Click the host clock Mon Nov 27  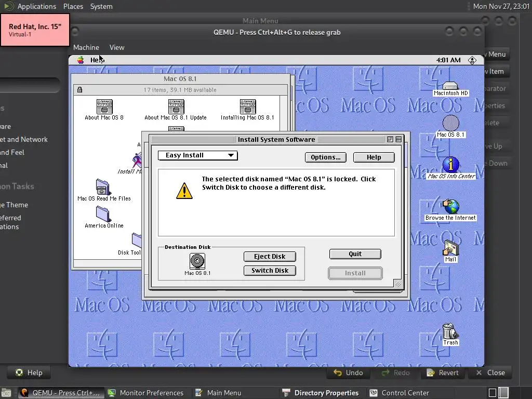click(501, 6)
